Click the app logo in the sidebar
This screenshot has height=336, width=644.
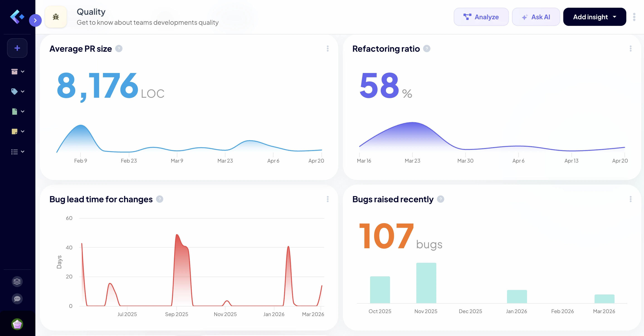[17, 17]
